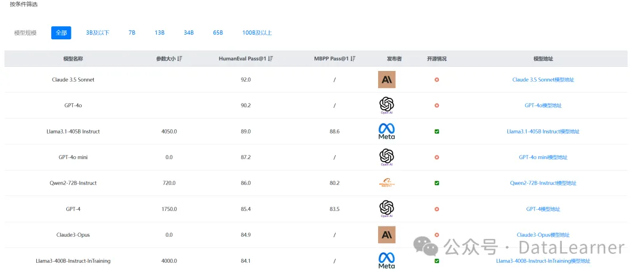Click HumanEval score 92.0
The height and width of the screenshot is (273, 644).
[246, 80]
